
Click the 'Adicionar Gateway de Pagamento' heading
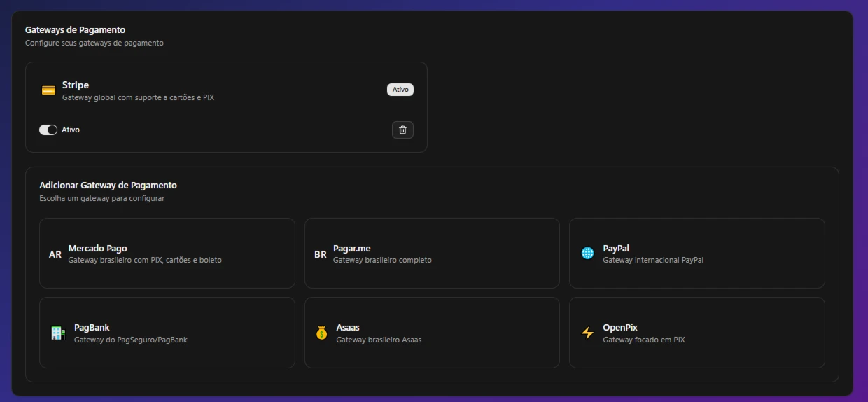coord(108,186)
